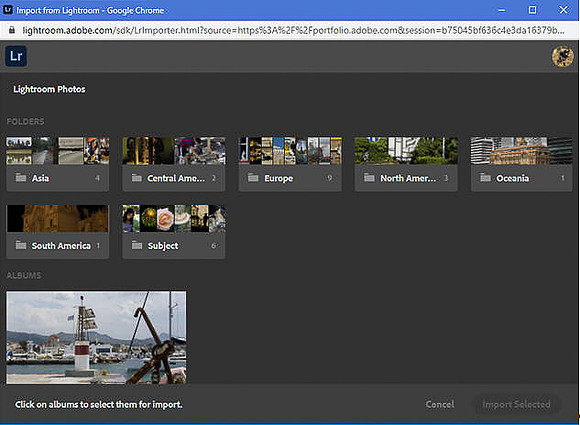Close the Import from Lightroom window

point(563,10)
